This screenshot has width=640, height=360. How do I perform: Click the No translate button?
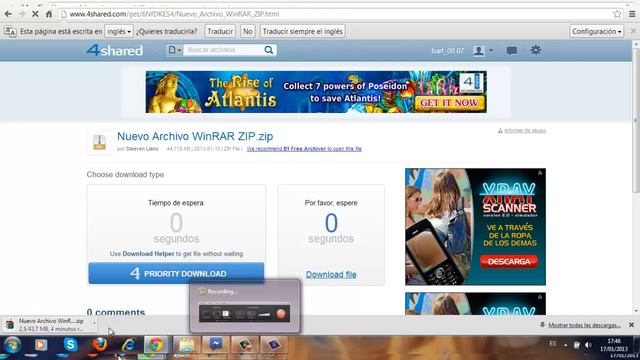247,31
